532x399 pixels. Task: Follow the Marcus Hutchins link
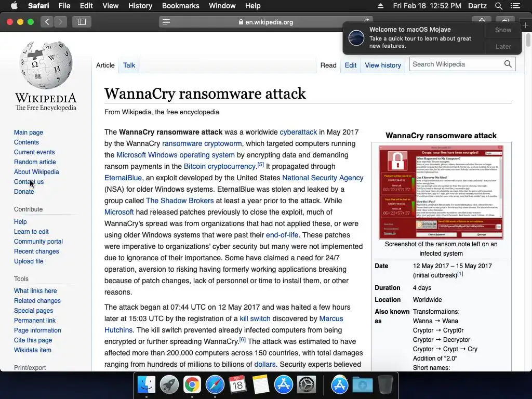tap(331, 318)
